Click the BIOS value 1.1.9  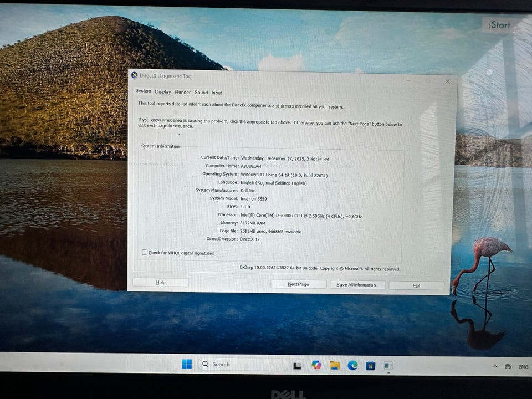click(x=245, y=207)
